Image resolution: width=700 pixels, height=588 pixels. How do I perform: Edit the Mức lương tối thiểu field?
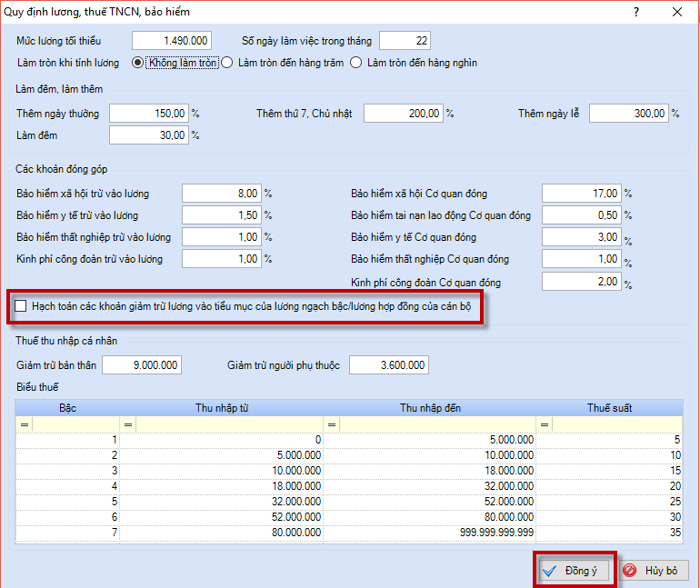[x=172, y=41]
